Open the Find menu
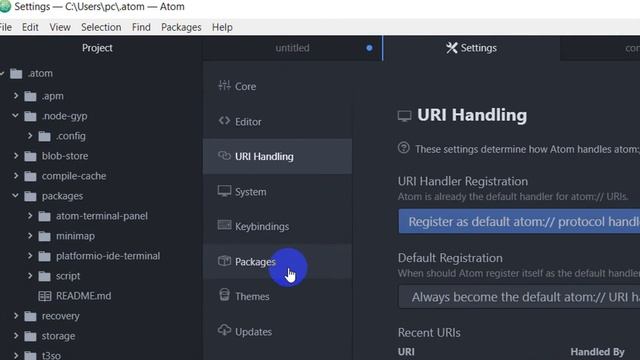The height and width of the screenshot is (360, 640). coord(141,27)
